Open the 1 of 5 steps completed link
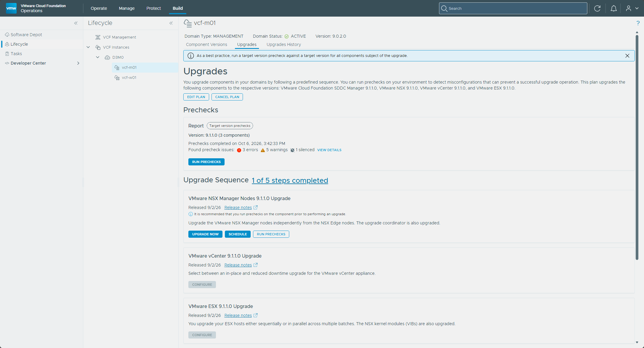This screenshot has height=348, width=644. click(290, 181)
